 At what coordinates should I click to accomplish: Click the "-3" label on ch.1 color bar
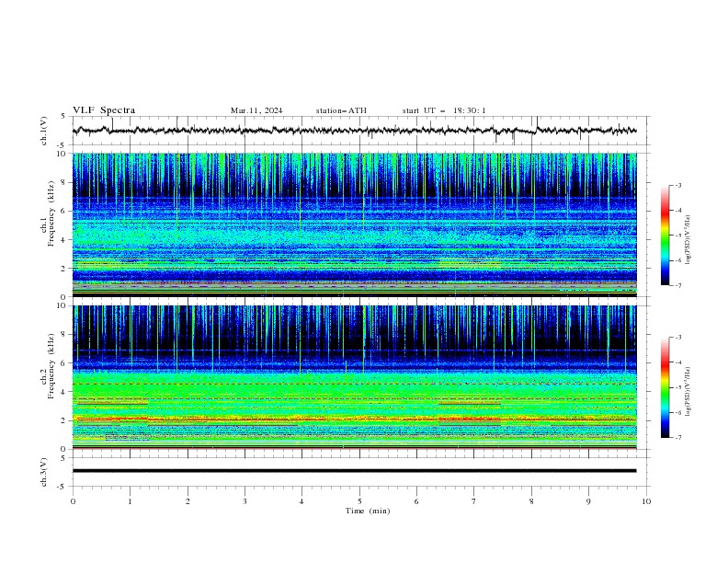click(x=677, y=185)
